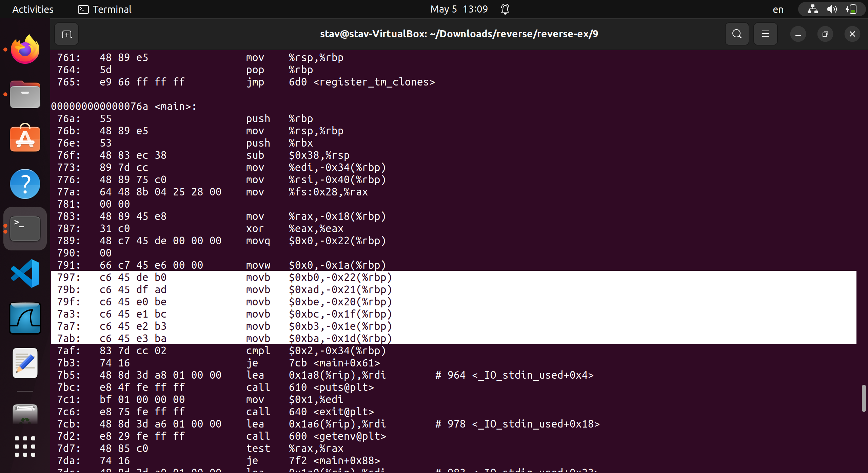Launch Visual Studio Code
The height and width of the screenshot is (473, 868).
pyautogui.click(x=25, y=273)
